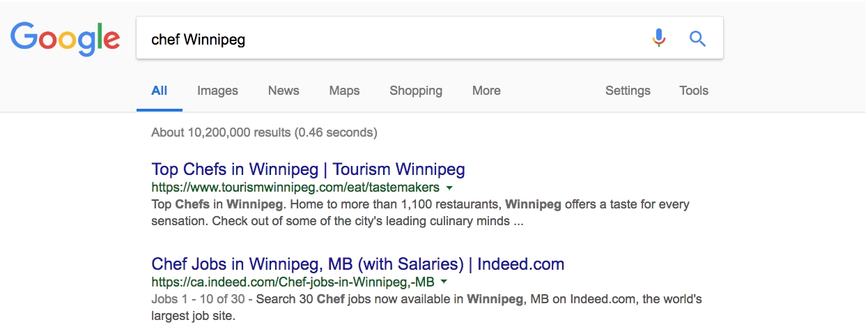This screenshot has width=868, height=336.
Task: Click the tourismwinnipeg.com green URL
Action: (x=295, y=188)
